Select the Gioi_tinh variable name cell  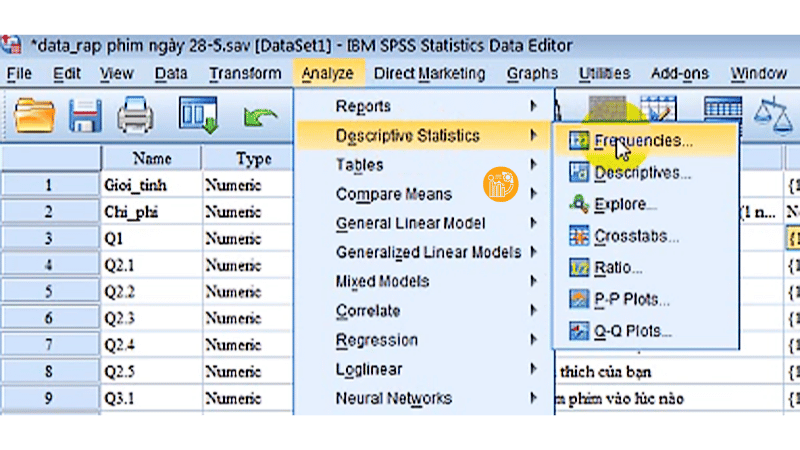click(150, 185)
